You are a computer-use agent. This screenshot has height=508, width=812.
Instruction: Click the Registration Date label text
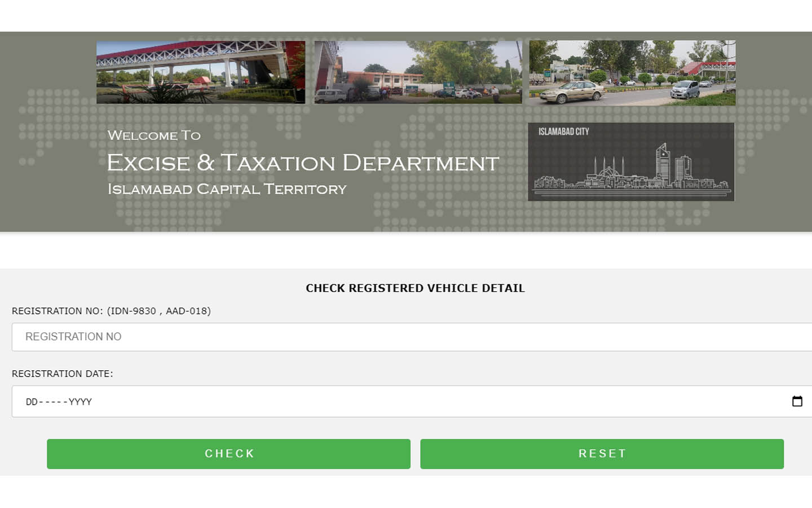(62, 374)
